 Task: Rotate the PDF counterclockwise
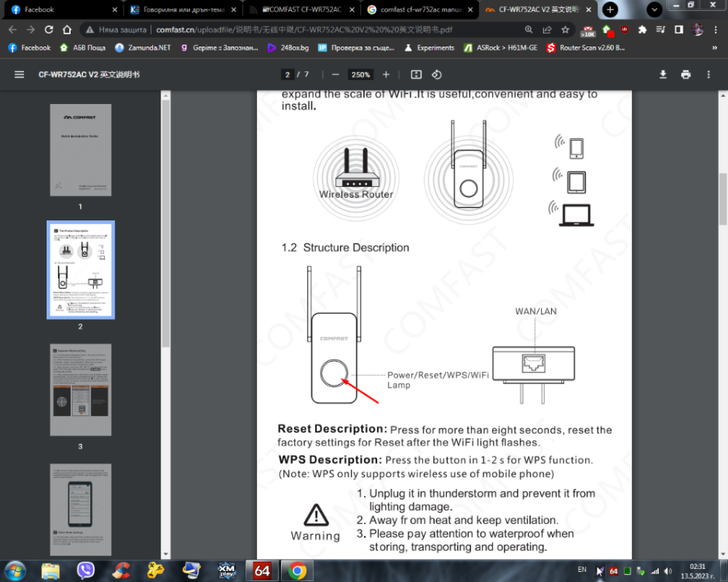pos(436,74)
